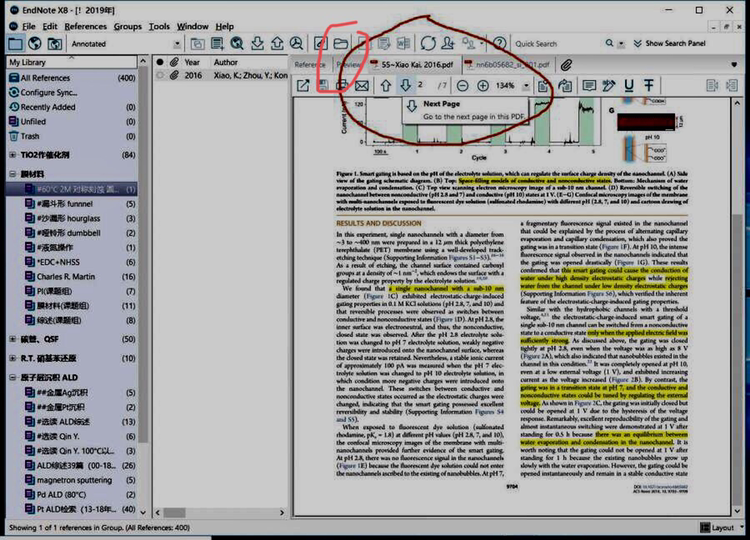Click the underline text annotation tool
The width and height of the screenshot is (750, 540).
tap(629, 86)
